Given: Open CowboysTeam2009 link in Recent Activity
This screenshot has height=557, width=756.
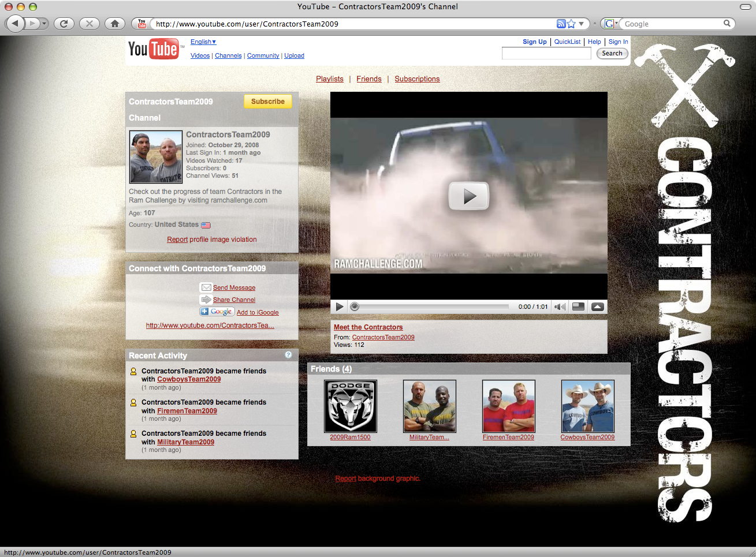Looking at the screenshot, I should (189, 379).
